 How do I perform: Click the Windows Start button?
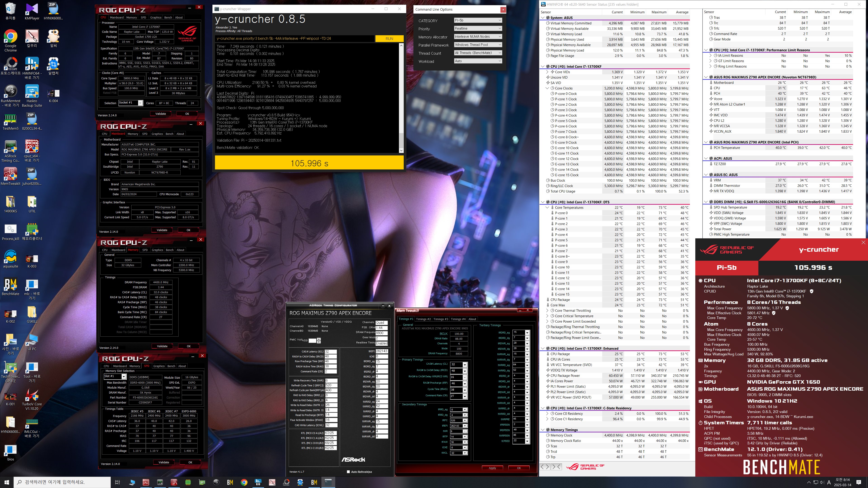pos(7,482)
